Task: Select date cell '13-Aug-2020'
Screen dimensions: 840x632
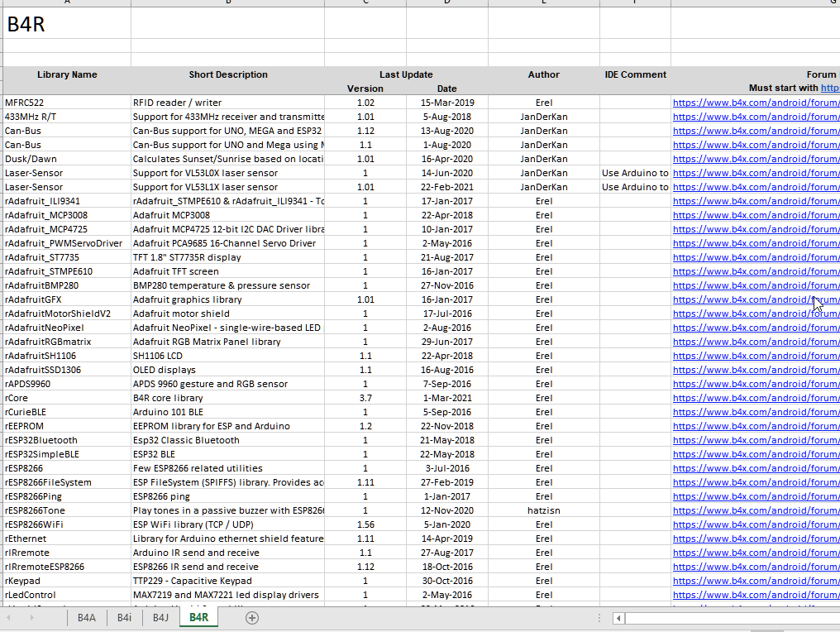Action: [x=446, y=131]
